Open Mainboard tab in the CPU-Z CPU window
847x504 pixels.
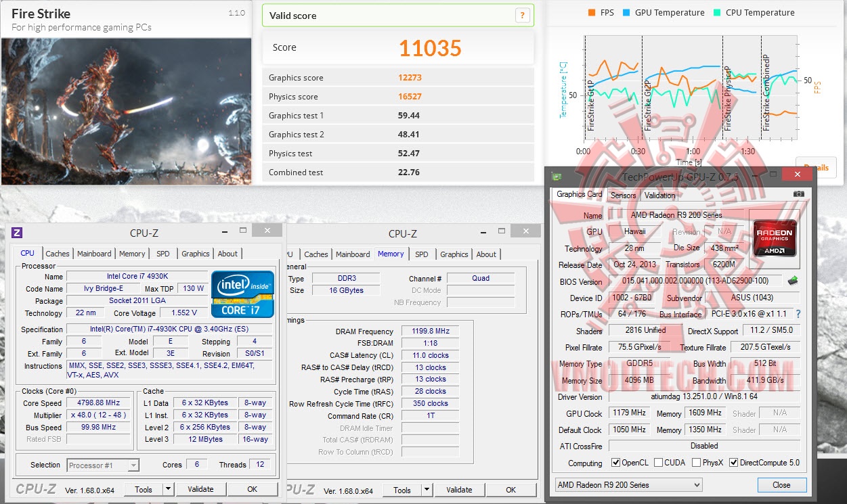pyautogui.click(x=94, y=254)
